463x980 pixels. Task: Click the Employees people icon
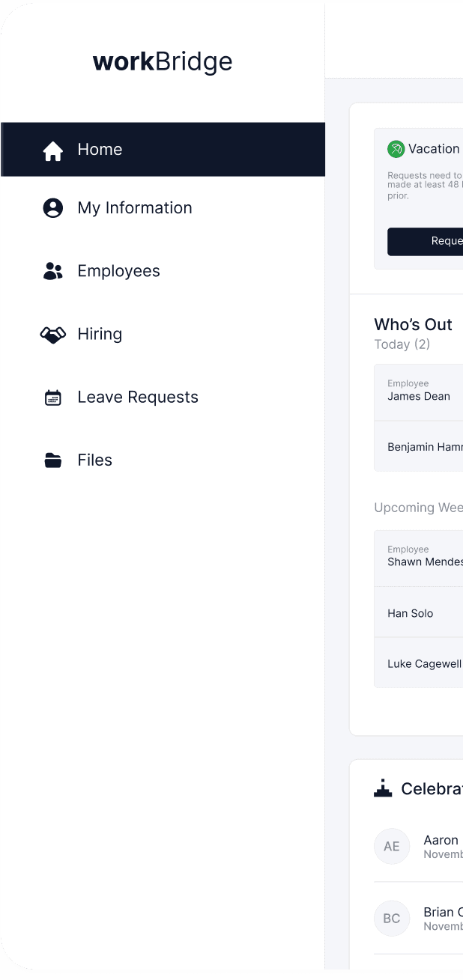click(x=53, y=271)
